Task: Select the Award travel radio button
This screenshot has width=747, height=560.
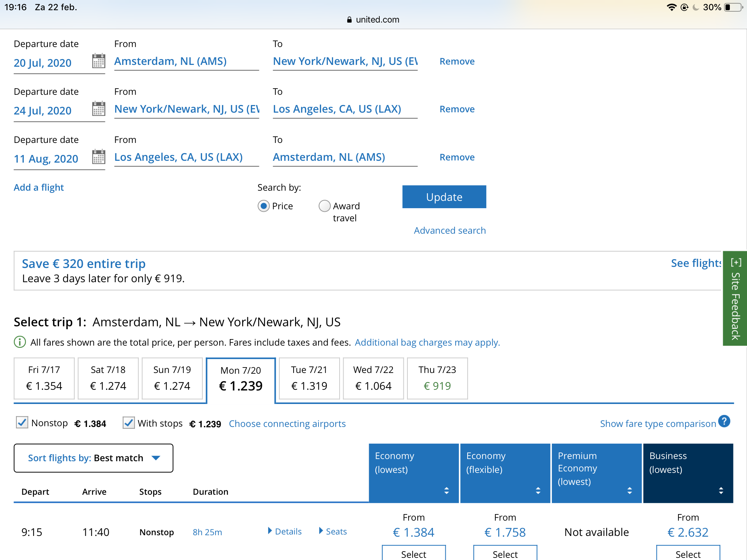Action: click(324, 206)
